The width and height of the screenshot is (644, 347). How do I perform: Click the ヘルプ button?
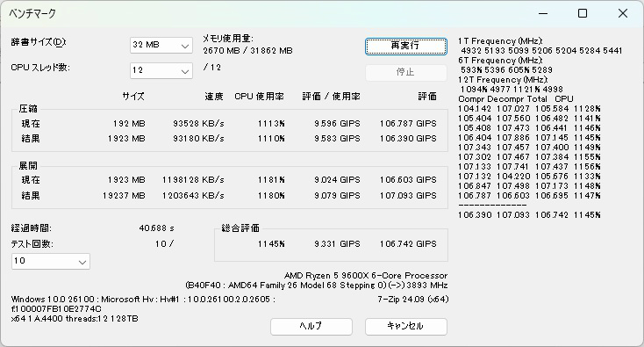coord(311,327)
